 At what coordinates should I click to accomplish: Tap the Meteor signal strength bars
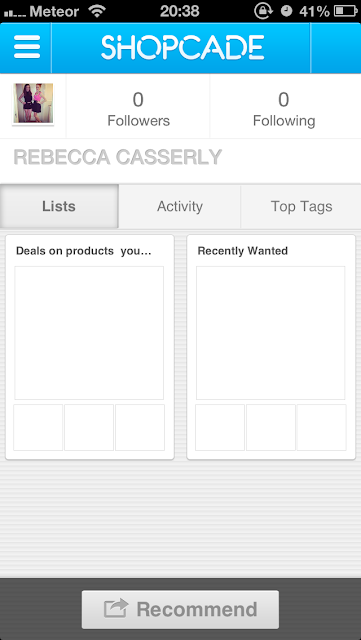coord(14,13)
